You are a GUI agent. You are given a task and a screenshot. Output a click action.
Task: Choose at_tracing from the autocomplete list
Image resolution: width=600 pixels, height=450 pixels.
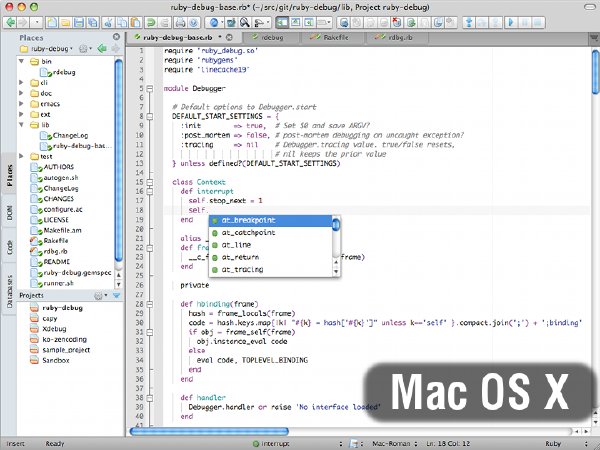tap(271, 269)
